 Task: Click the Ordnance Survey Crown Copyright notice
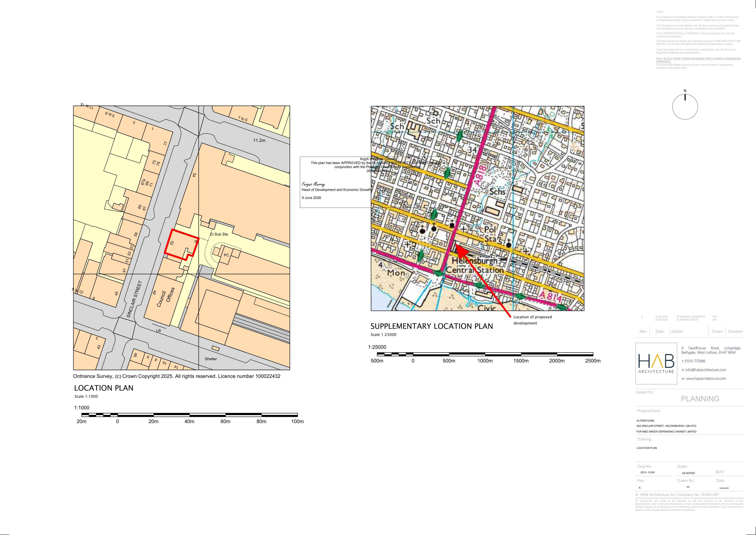pyautogui.click(x=177, y=376)
